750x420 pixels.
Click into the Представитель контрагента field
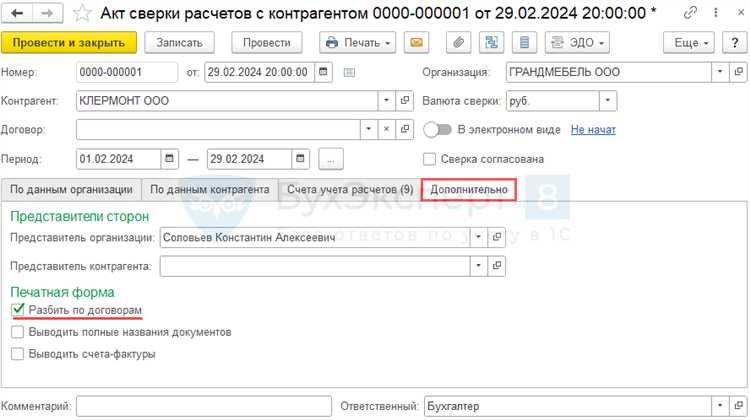[x=315, y=266]
